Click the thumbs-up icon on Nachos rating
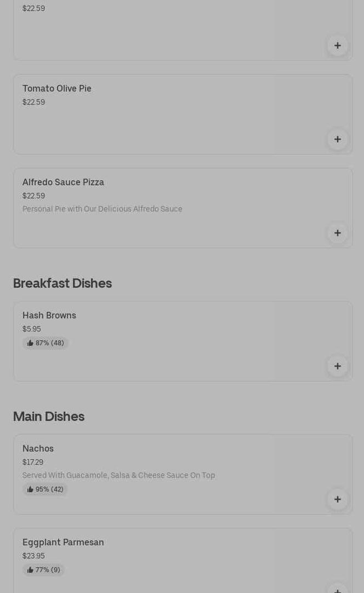The height and width of the screenshot is (593, 364). click(x=30, y=489)
